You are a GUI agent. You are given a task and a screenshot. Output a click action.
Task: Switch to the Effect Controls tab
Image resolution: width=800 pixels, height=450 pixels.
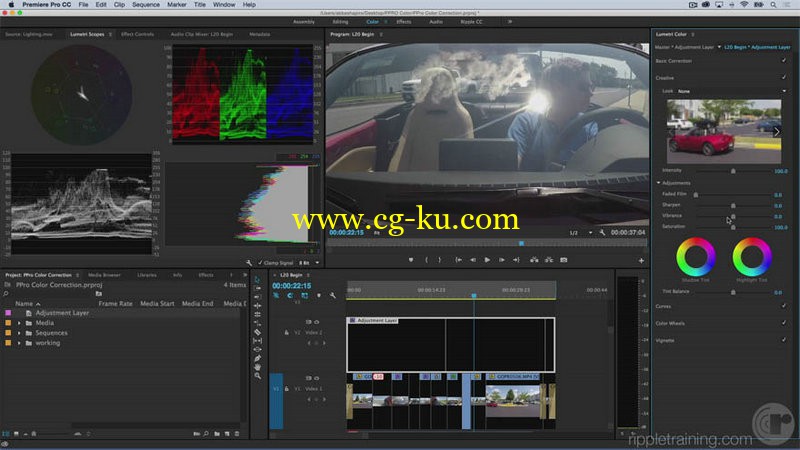137,34
